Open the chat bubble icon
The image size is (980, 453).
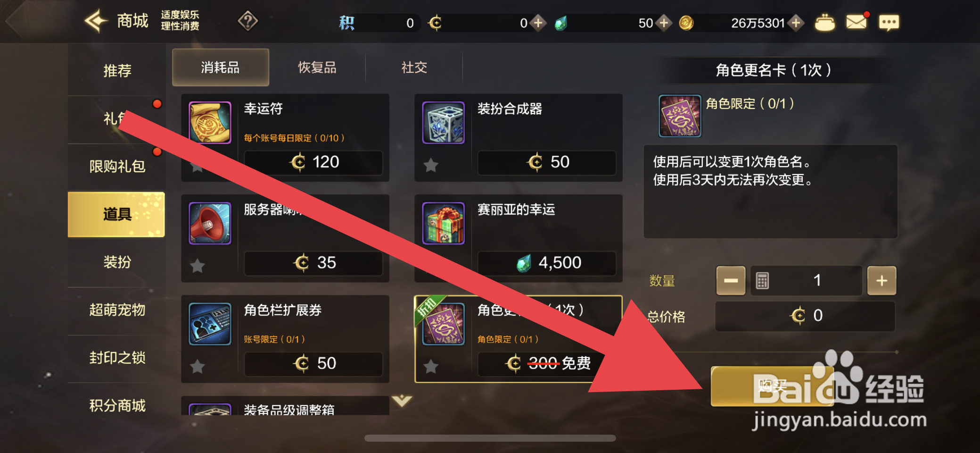[x=889, y=23]
